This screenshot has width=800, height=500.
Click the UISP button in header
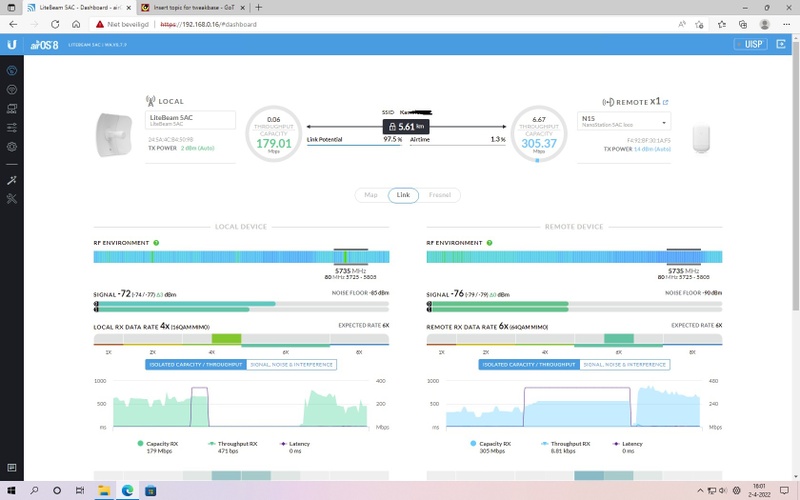(751, 44)
